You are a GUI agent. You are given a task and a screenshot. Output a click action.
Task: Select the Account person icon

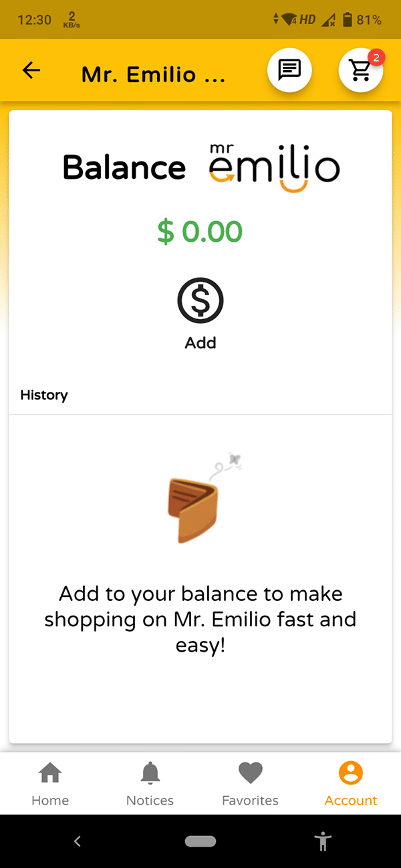[x=350, y=773]
